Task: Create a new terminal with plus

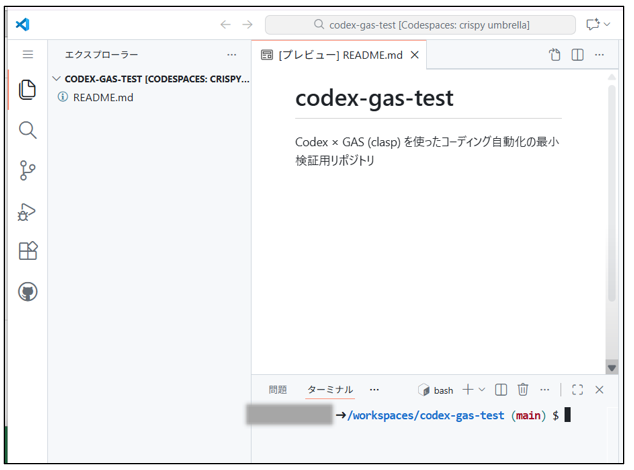Action: [468, 390]
